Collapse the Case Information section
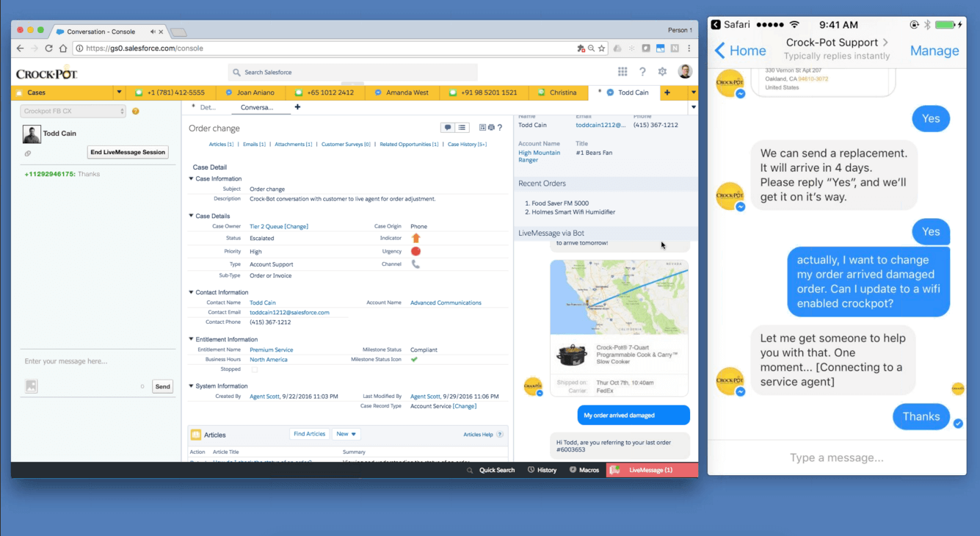 192,178
